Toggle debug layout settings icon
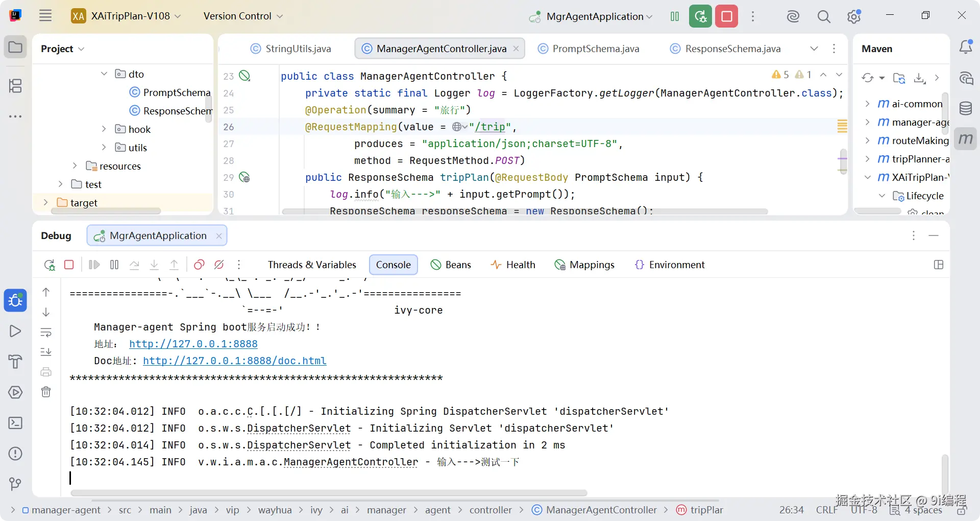 938,265
